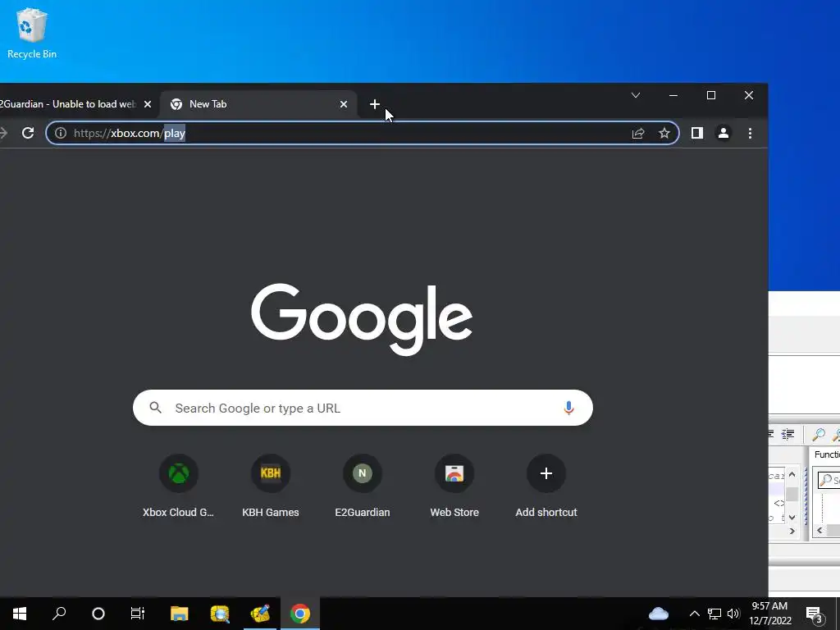Open the E2Guardian shortcut tile

pyautogui.click(x=362, y=486)
